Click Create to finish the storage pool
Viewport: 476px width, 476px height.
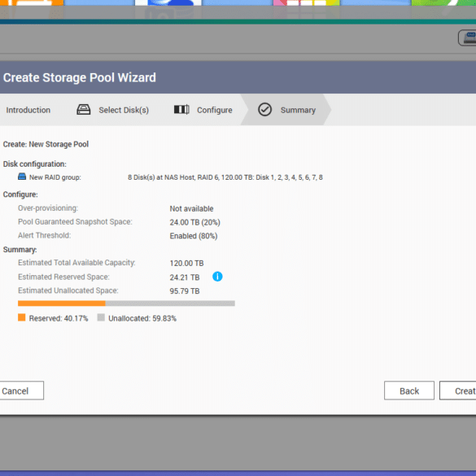458,391
